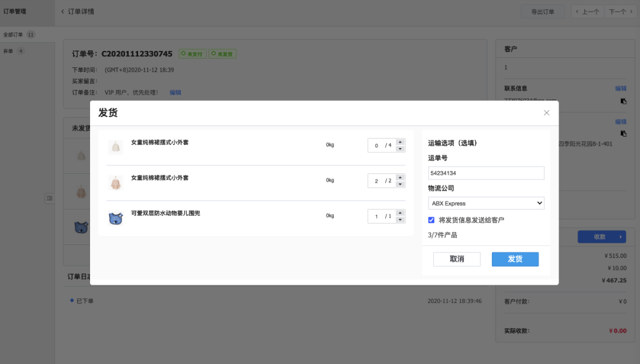Click 实际收款 amount ¥0.00
640x364 pixels.
point(617,331)
